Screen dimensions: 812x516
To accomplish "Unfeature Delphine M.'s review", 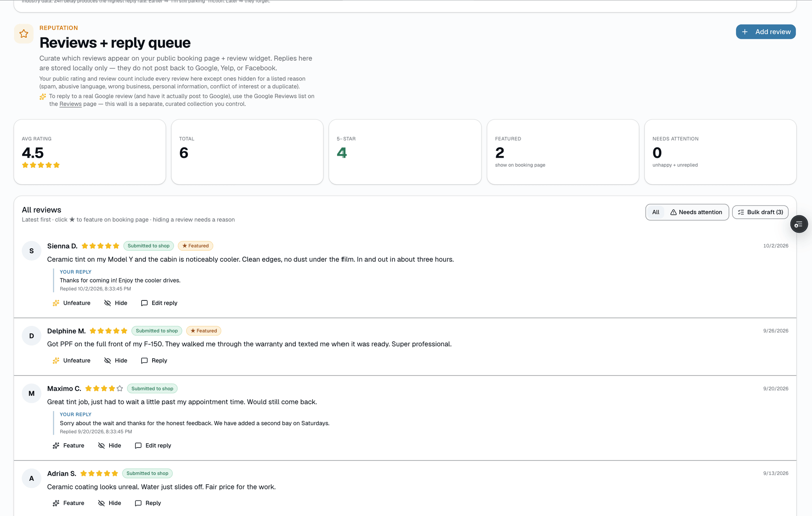I will [72, 360].
